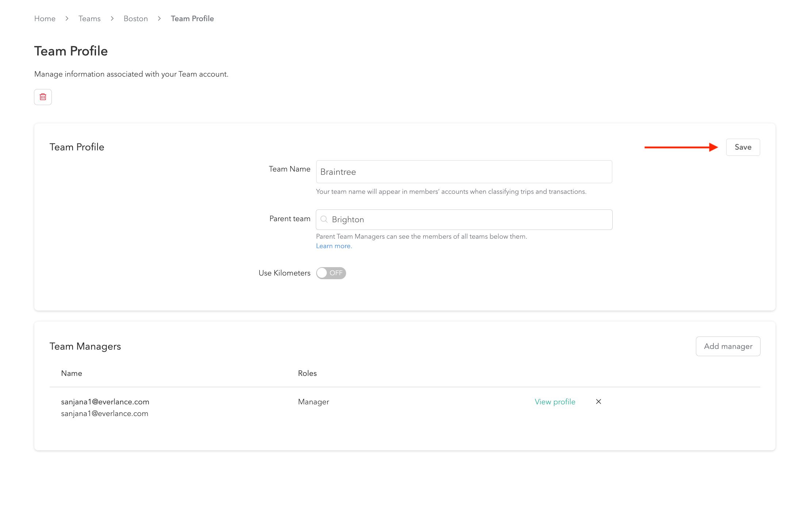
Task: Click the Save button
Action: 743,147
